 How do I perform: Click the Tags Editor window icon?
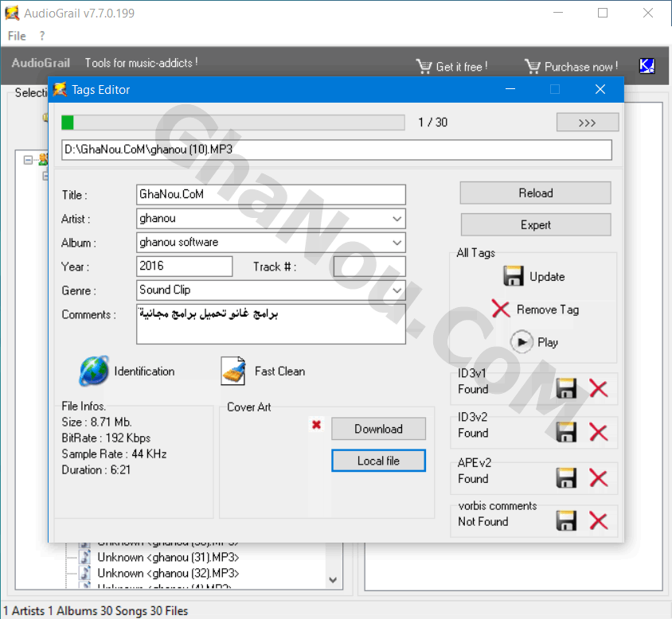(x=60, y=89)
